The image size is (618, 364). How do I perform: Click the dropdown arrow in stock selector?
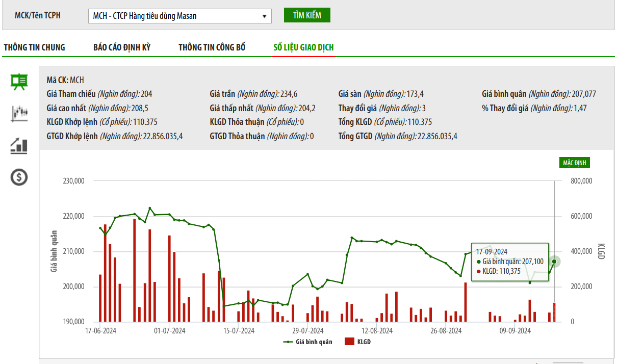tap(264, 16)
